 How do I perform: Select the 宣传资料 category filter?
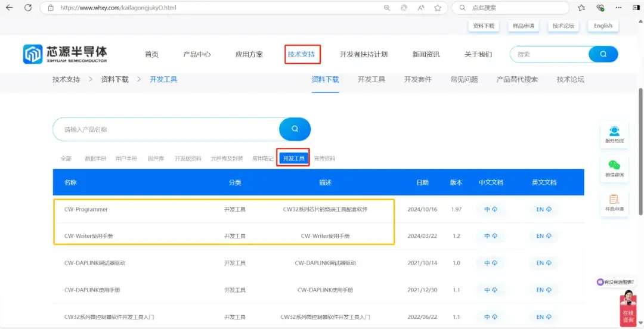point(324,158)
